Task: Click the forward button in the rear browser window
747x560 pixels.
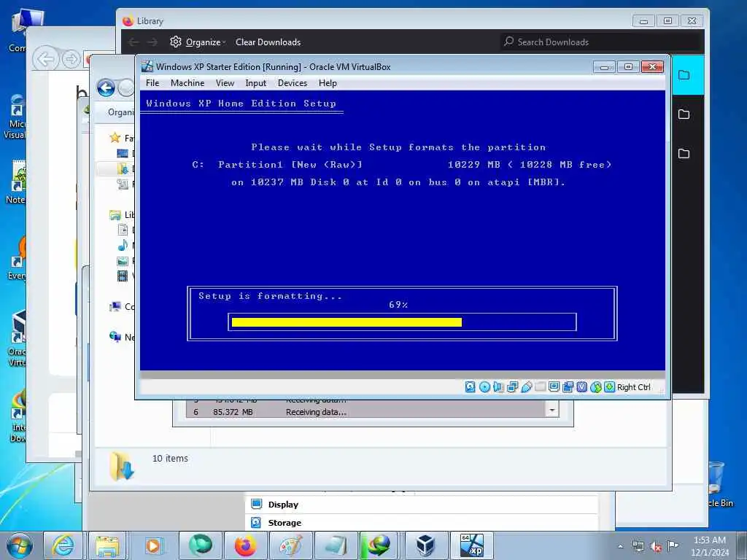Action: pyautogui.click(x=71, y=60)
